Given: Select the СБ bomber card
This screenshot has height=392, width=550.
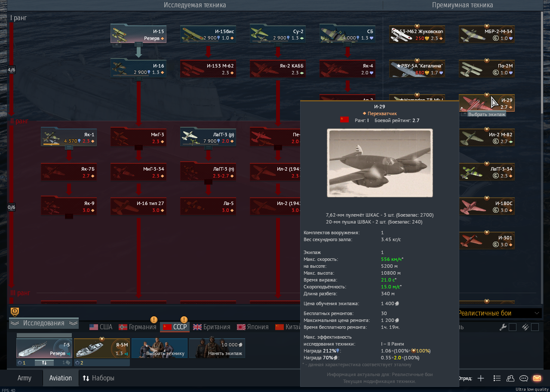Looking at the screenshot, I should (x=347, y=34).
